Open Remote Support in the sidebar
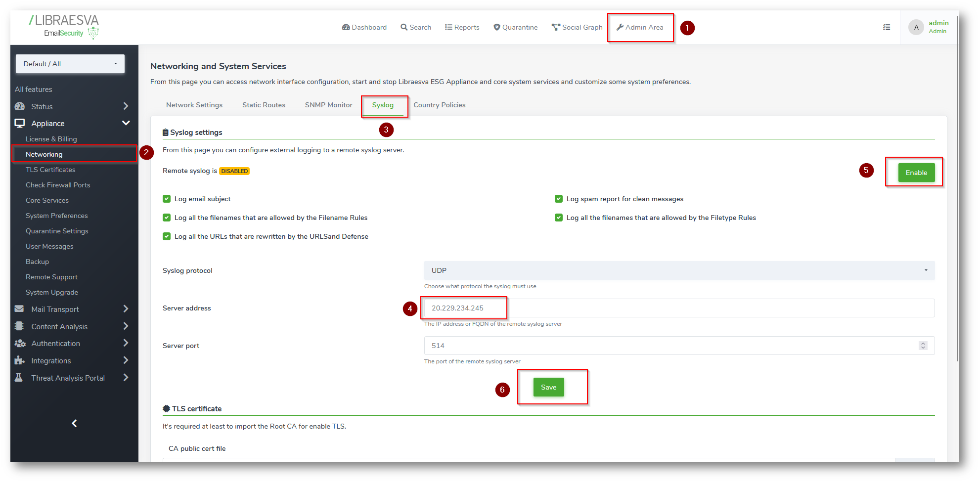 tap(51, 277)
